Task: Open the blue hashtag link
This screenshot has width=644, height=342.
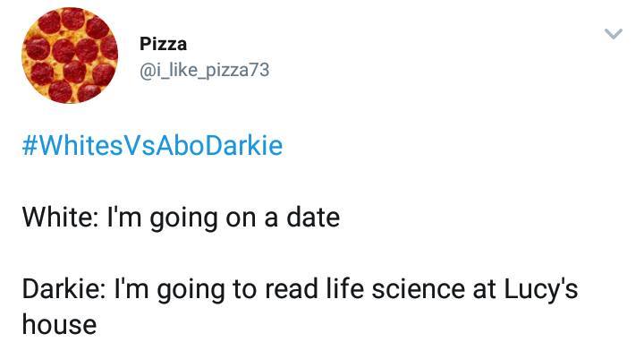Action: [152, 146]
